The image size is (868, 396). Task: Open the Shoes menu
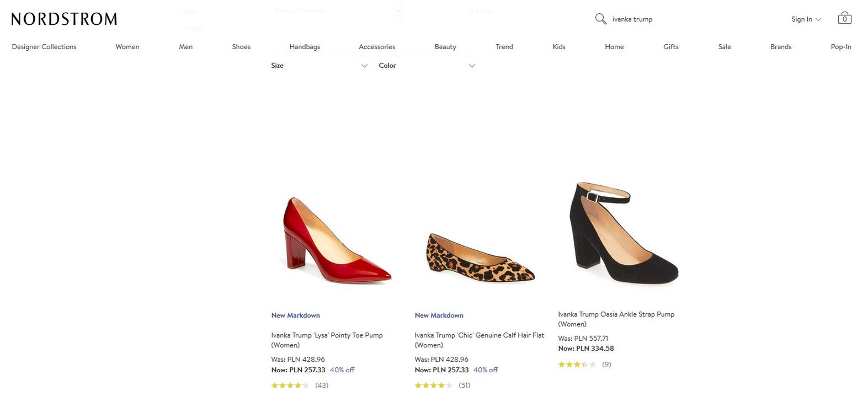pyautogui.click(x=241, y=47)
